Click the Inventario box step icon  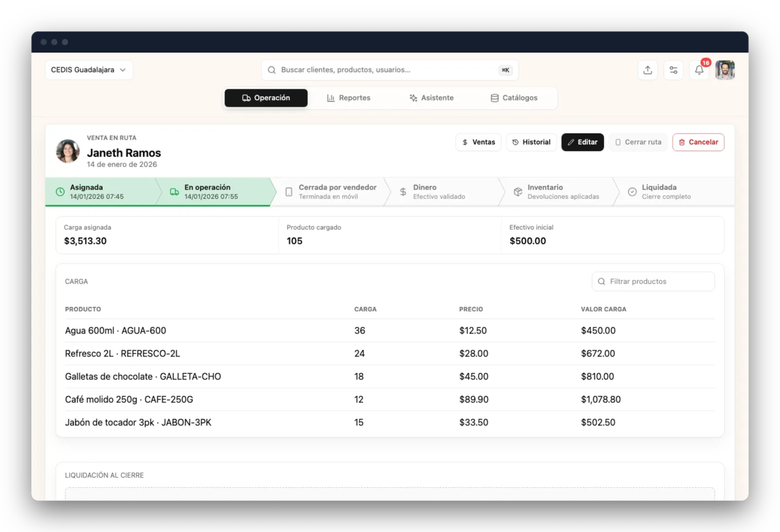coord(518,192)
